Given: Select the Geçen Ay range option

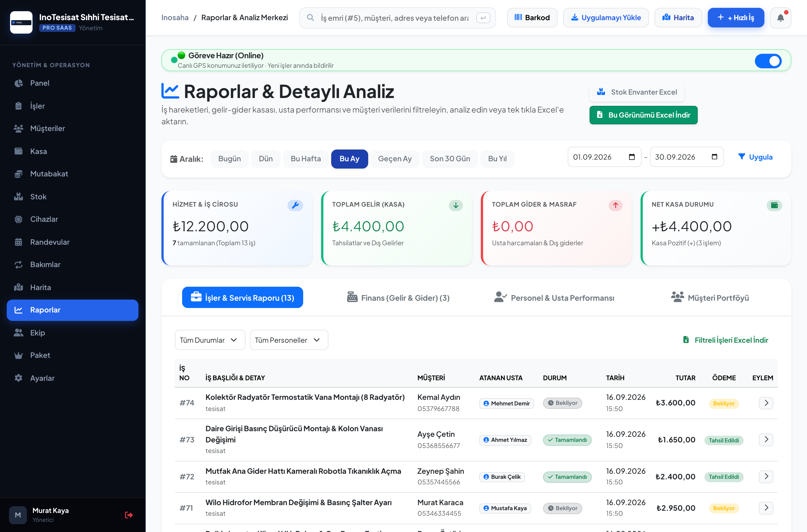Looking at the screenshot, I should coord(395,159).
